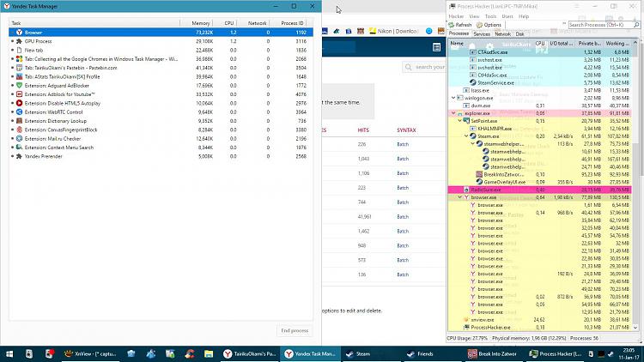This screenshot has height=362, width=644.
Task: Open Break Into Zatwor taskbar button
Action: pyautogui.click(x=495, y=353)
